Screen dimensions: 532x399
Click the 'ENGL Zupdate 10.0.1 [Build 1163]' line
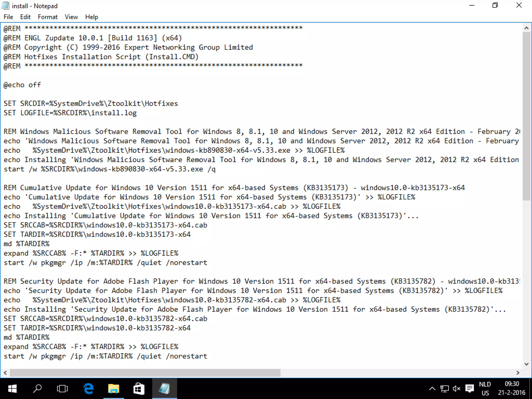92,38
